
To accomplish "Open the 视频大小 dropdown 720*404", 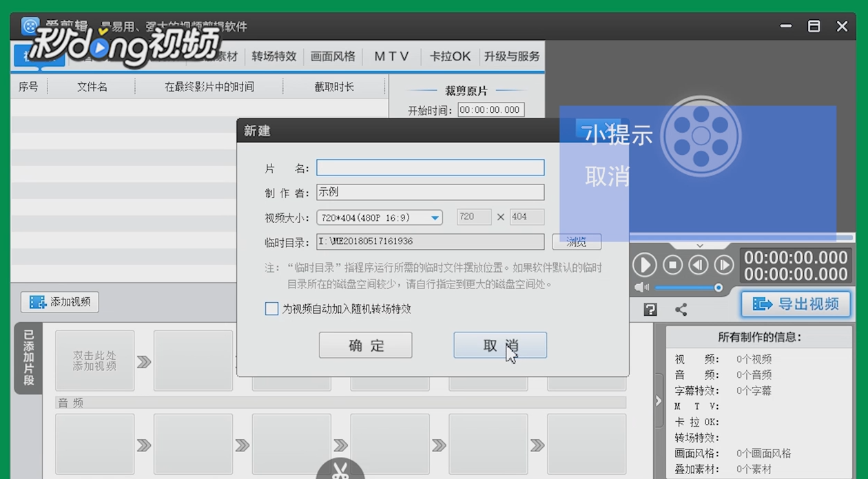I will coord(380,217).
